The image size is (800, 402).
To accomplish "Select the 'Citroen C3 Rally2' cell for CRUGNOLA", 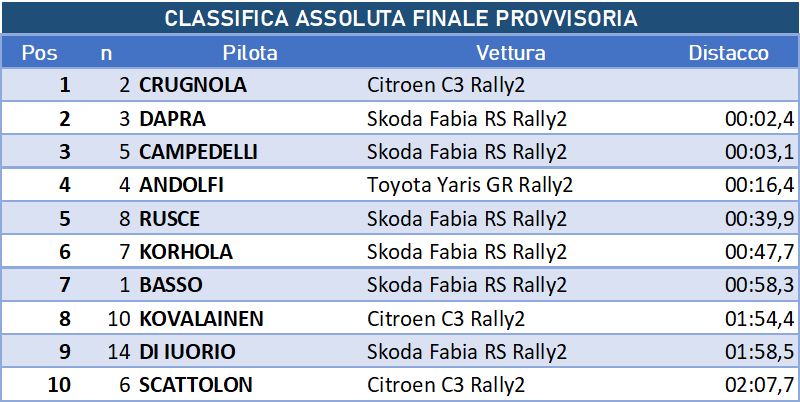I will (x=446, y=86).
